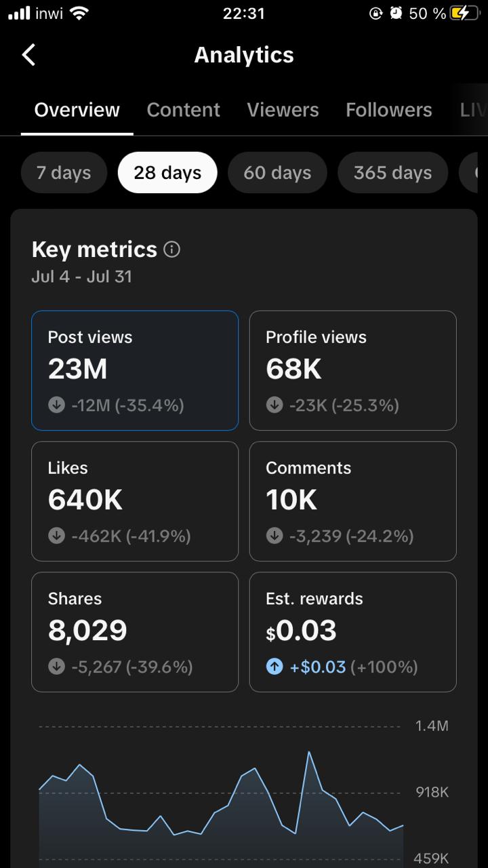Select the Comments metric card
This screenshot has height=868, width=488.
pos(352,501)
